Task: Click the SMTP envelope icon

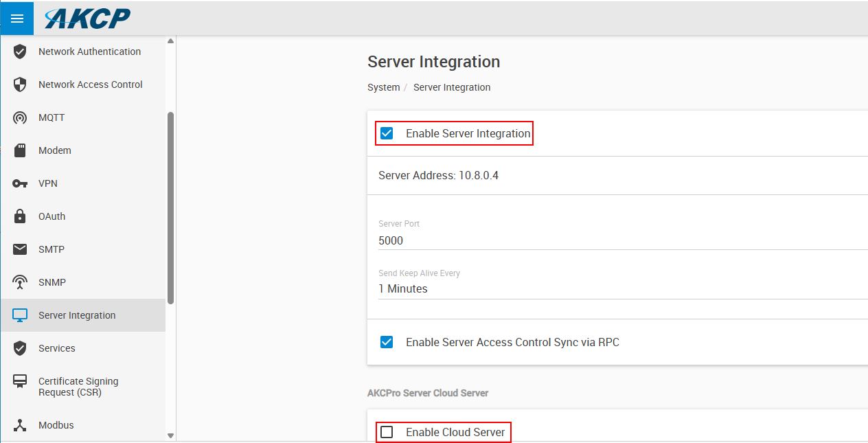Action: (20, 249)
